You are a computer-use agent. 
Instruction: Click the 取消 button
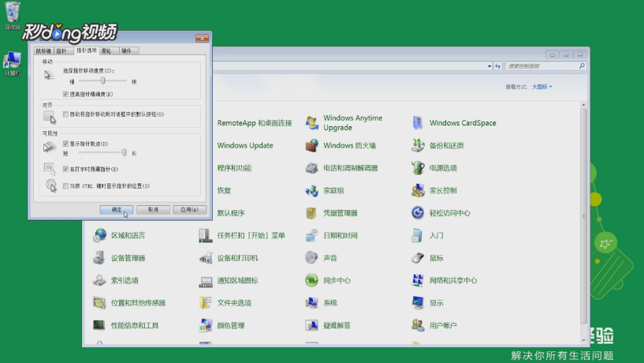tap(153, 210)
